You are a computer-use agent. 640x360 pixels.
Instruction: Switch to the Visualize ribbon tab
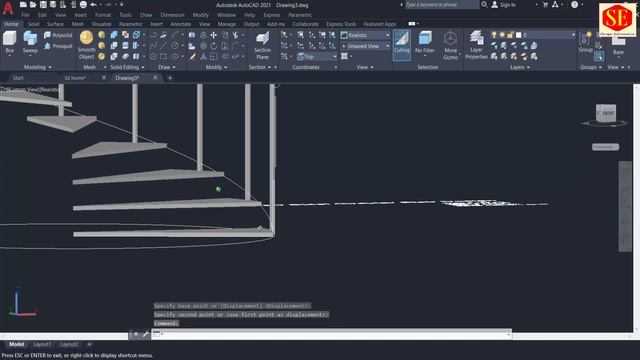click(x=101, y=24)
